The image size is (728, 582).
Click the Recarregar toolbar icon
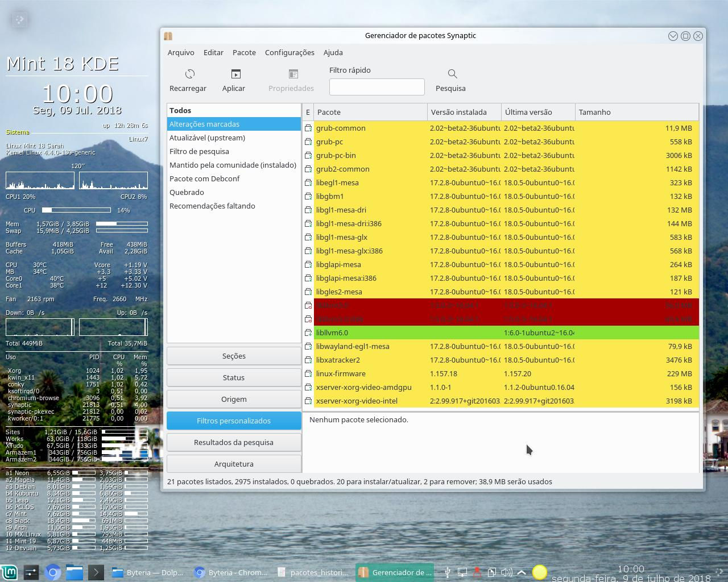coord(188,74)
